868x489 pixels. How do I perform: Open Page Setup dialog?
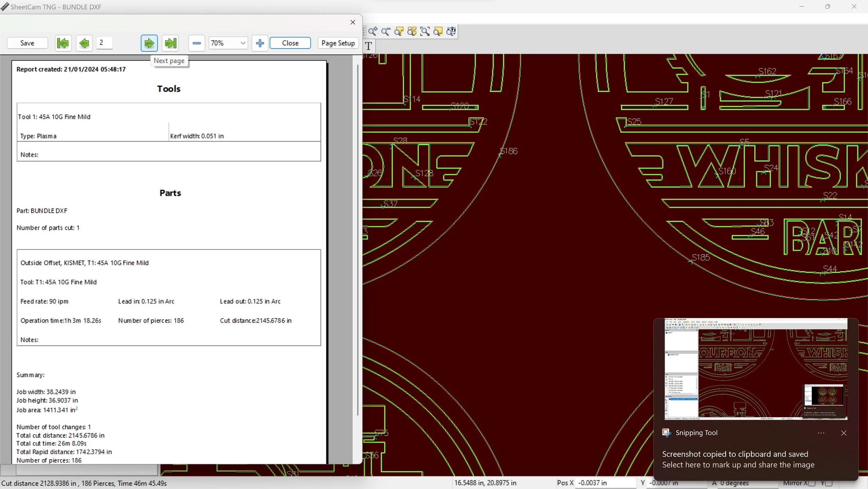point(338,43)
